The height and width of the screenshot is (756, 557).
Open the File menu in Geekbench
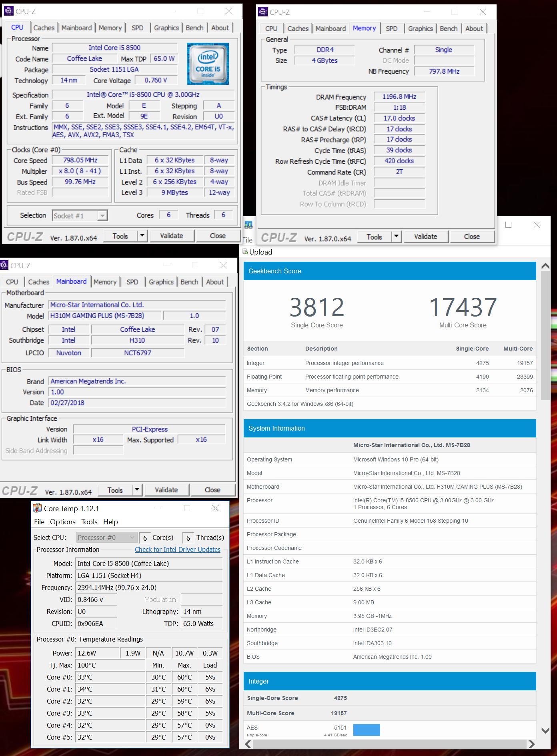click(247, 240)
